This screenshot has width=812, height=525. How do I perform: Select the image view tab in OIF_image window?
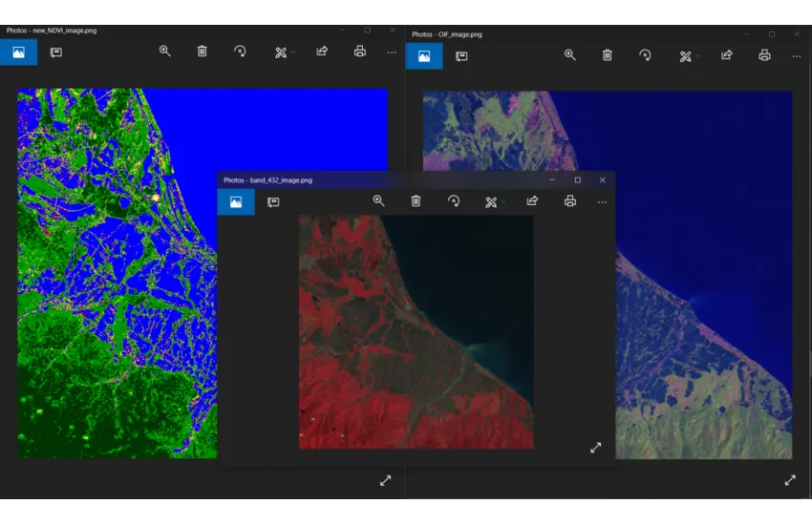pos(423,56)
